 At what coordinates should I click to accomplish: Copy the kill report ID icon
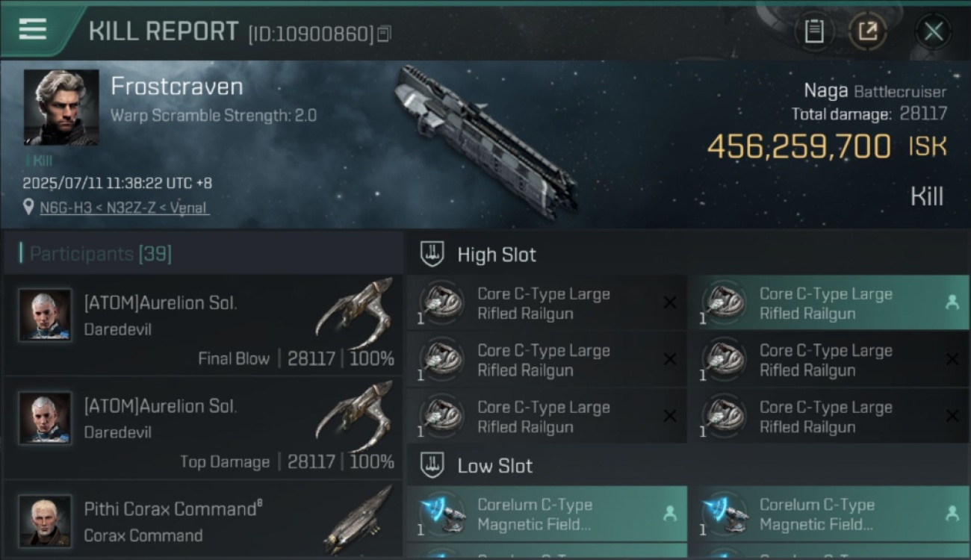[x=384, y=34]
